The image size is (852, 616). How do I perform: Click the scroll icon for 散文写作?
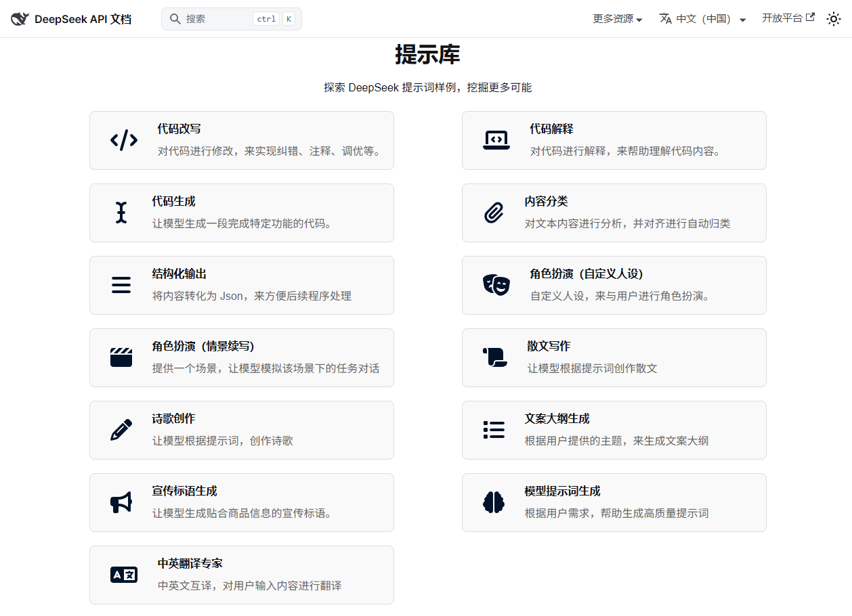495,357
